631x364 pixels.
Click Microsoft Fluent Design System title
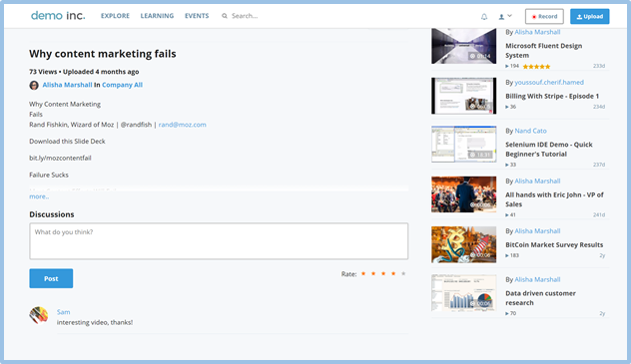[x=544, y=51]
